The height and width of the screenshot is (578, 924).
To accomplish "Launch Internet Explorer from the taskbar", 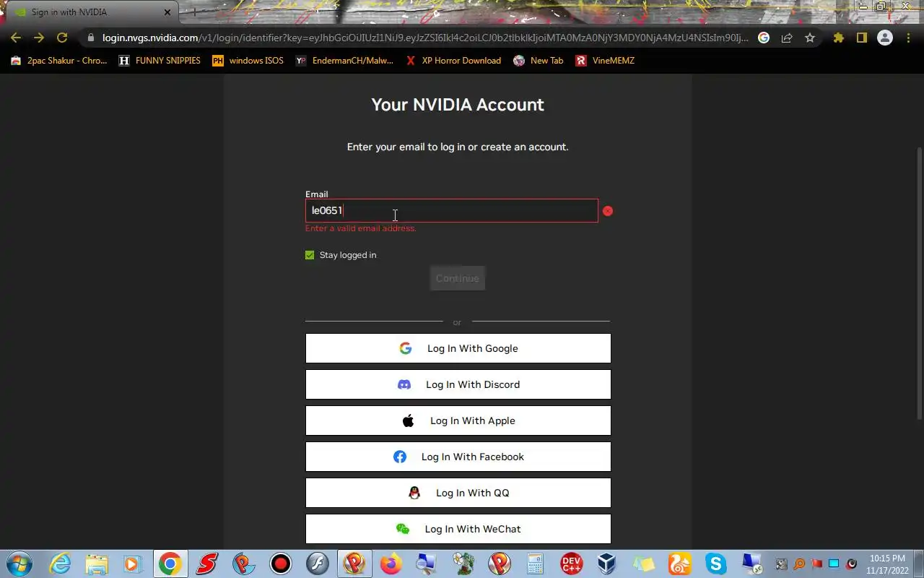I will (60, 564).
